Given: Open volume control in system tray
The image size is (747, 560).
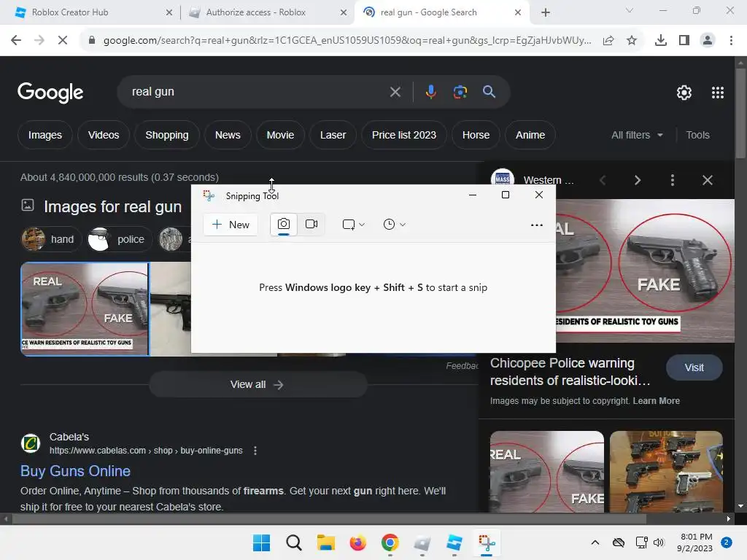Looking at the screenshot, I should 659,542.
